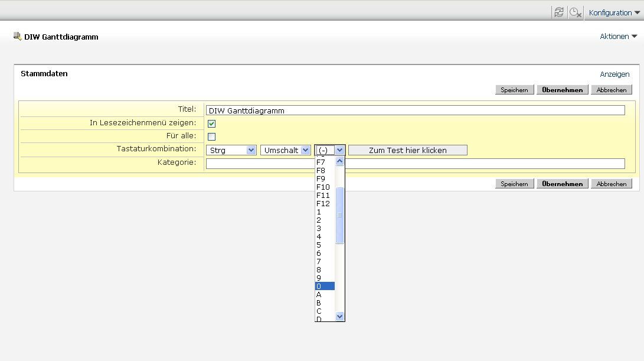Open the Umschalt modifier dropdown
Image resolution: width=644 pixels, height=361 pixels.
point(286,150)
